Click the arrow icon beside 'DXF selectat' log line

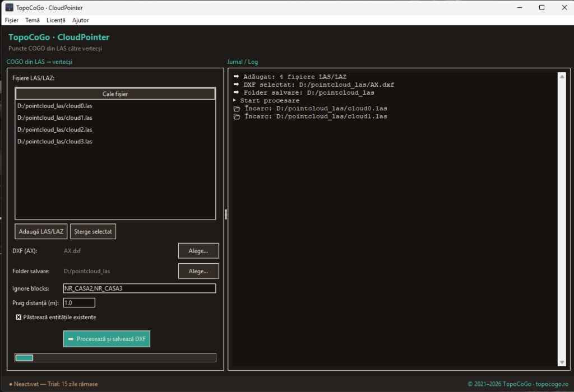click(236, 85)
